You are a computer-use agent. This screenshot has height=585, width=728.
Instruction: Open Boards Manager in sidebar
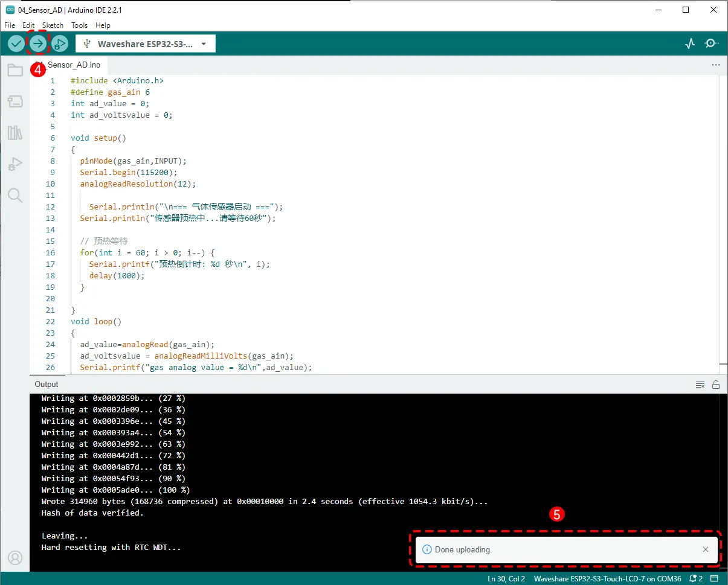(x=15, y=101)
